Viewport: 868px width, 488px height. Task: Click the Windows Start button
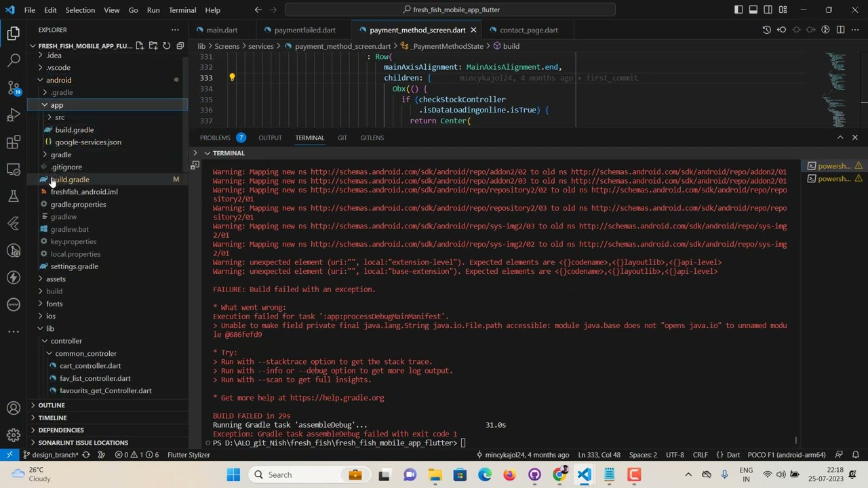[x=233, y=474]
